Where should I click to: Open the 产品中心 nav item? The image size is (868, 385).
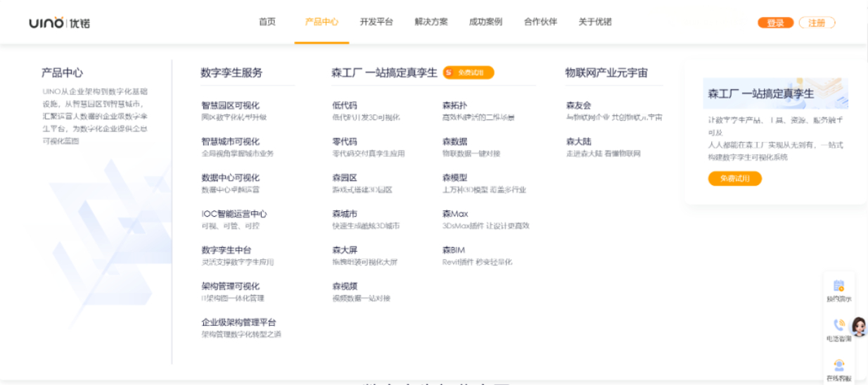point(321,22)
